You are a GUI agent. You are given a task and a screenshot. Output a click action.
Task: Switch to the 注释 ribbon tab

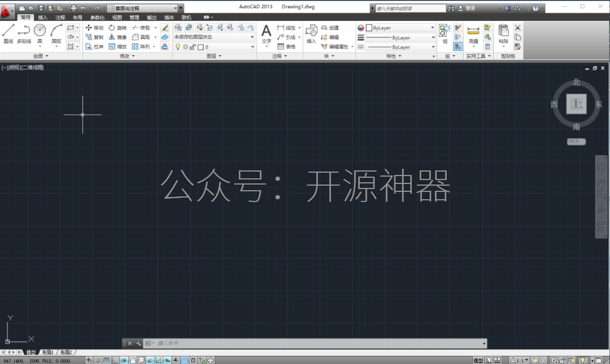[60, 17]
